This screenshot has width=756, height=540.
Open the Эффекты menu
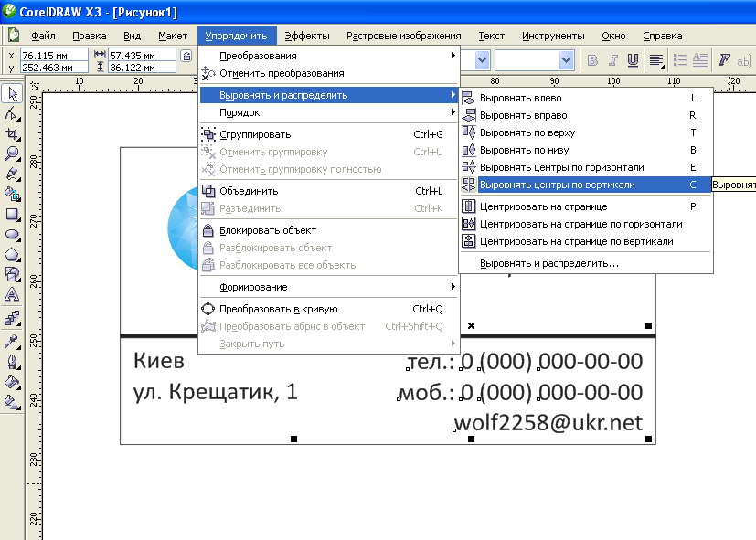(306, 36)
